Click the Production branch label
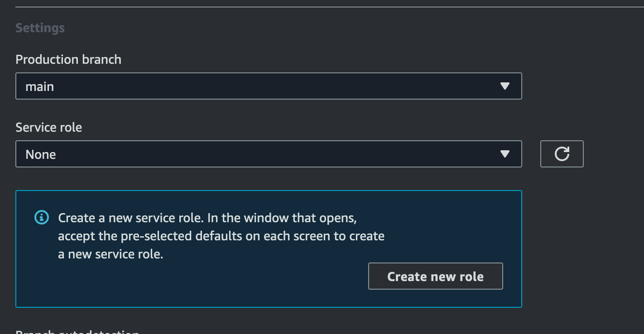644x334 pixels. click(68, 60)
